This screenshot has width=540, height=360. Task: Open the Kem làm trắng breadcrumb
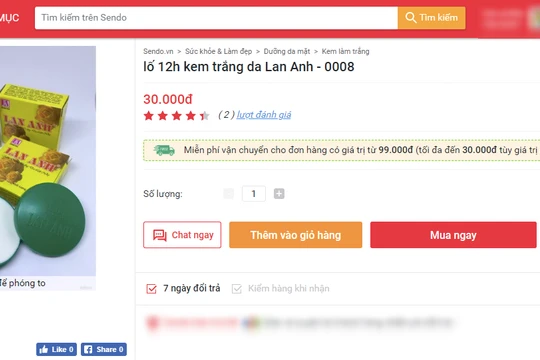345,51
